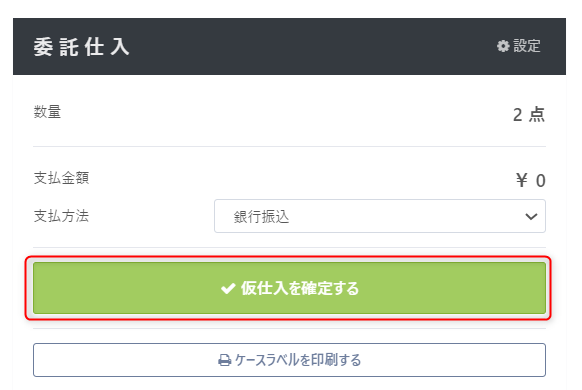This screenshot has height=390, width=582.
Task: Click the 委託仕入 header title
Action: pos(81,47)
